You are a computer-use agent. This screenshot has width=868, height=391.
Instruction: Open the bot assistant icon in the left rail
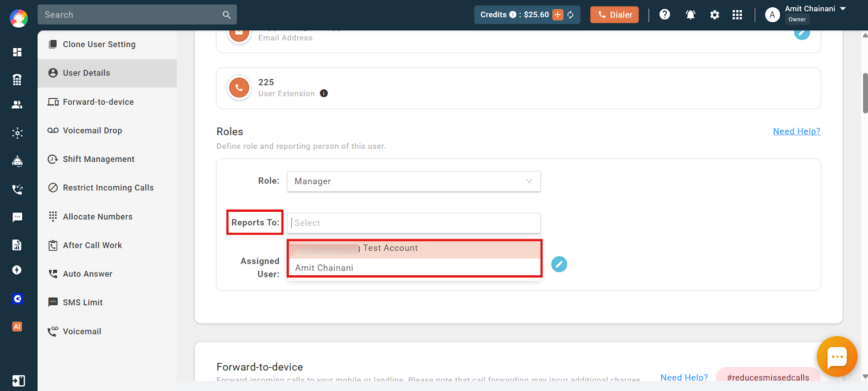click(x=17, y=161)
